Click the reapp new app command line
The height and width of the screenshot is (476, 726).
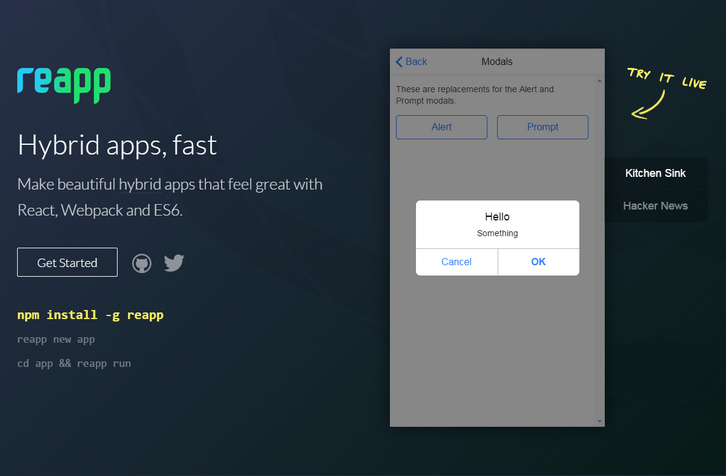tap(56, 339)
